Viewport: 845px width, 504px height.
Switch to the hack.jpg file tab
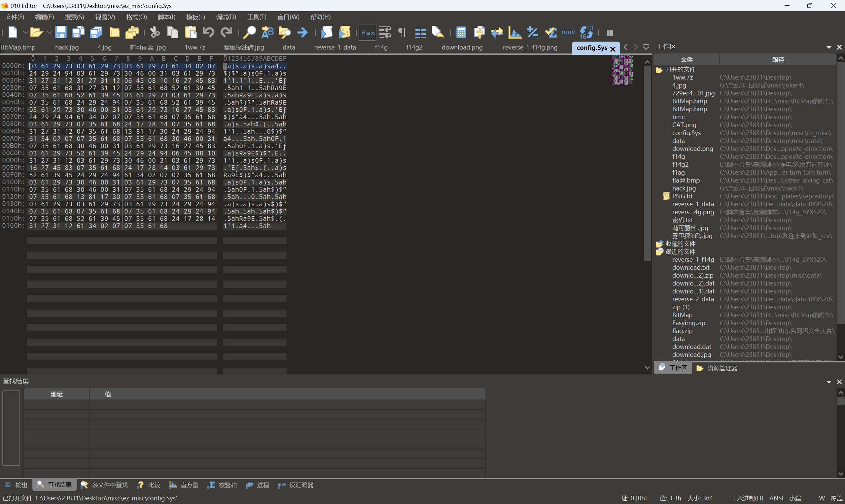point(67,47)
